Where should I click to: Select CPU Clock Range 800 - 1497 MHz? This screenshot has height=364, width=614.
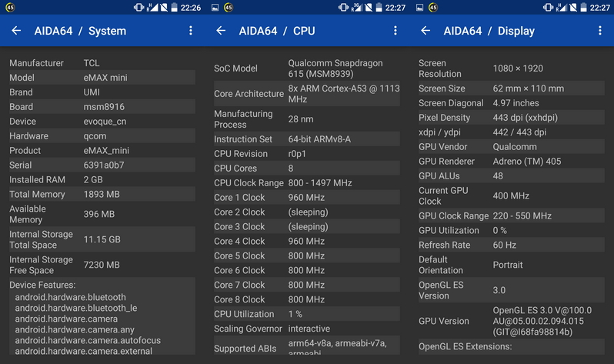307,182
